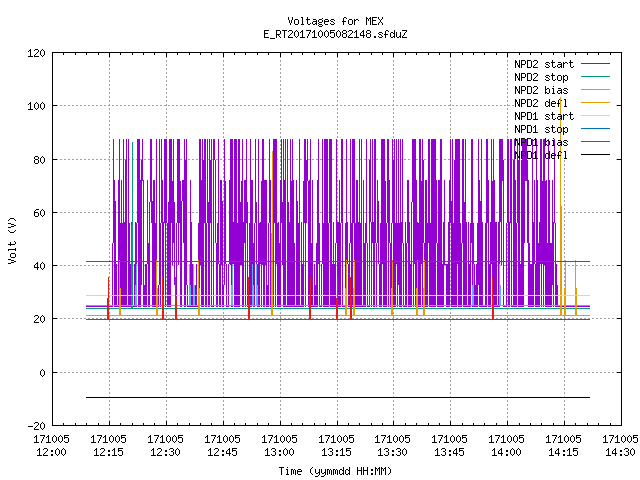Click the x-axis tick label 171005 12:15
Screen dimensions: 640x480
[109, 446]
